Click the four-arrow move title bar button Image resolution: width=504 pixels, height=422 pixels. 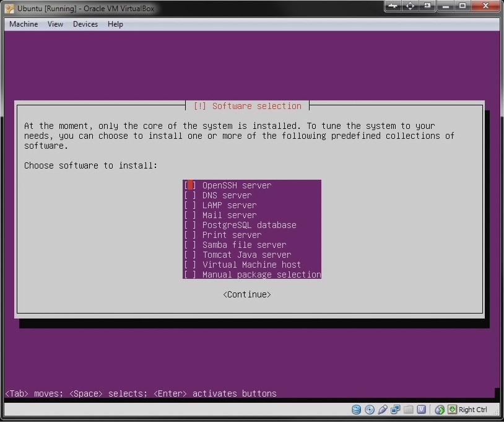pos(410,6)
